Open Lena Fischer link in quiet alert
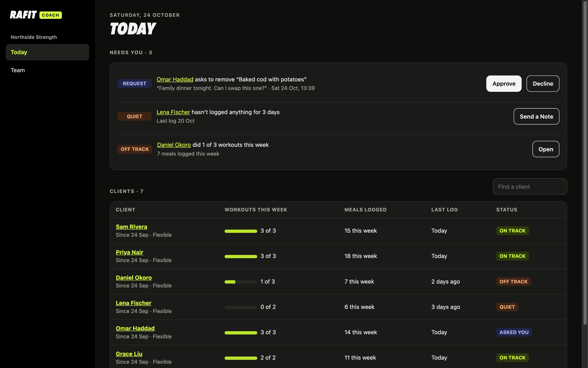This screenshot has width=588, height=368. [x=173, y=112]
